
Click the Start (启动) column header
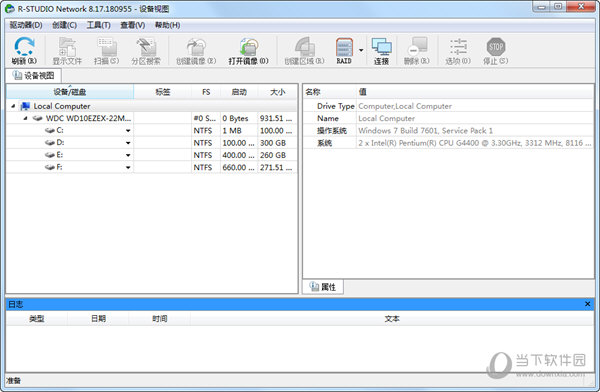click(239, 92)
